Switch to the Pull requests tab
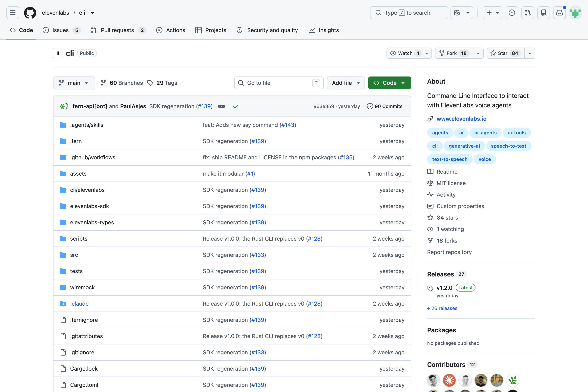This screenshot has height=392, width=588. coord(118,30)
